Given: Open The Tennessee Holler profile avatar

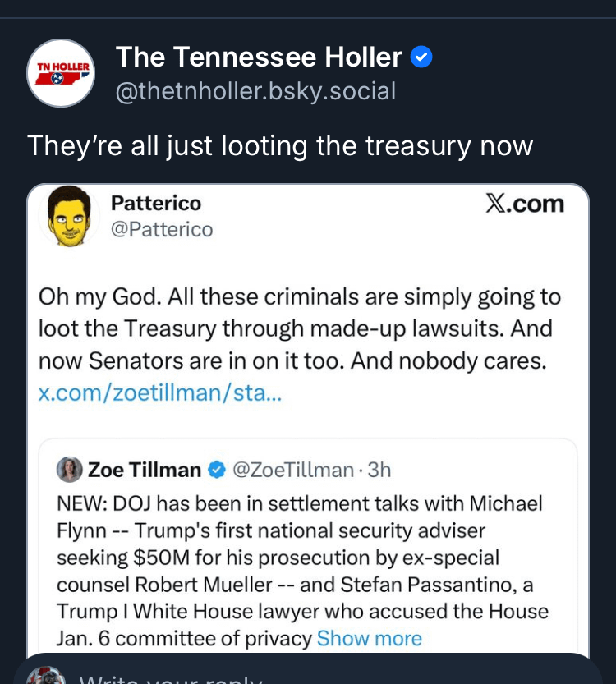Looking at the screenshot, I should click(60, 72).
